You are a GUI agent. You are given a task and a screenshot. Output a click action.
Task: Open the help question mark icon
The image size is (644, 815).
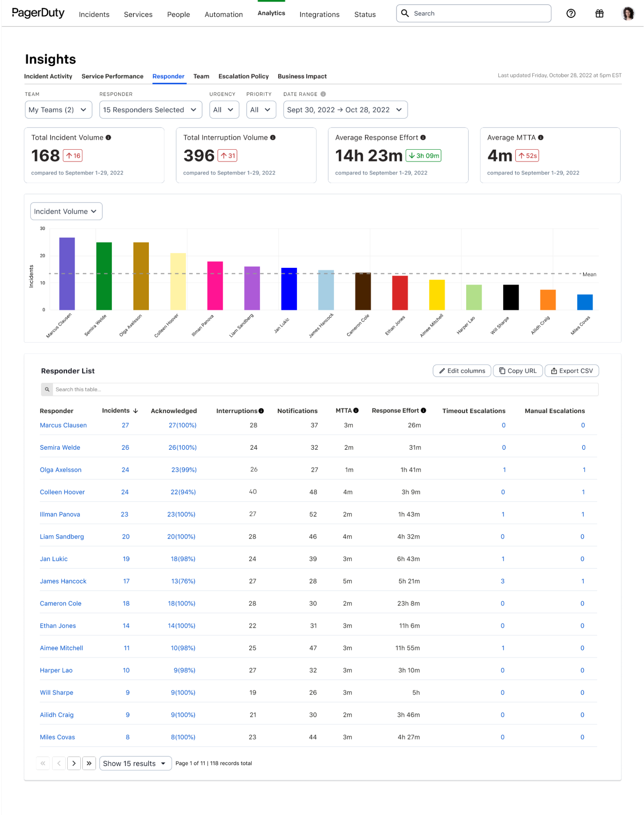[571, 13]
